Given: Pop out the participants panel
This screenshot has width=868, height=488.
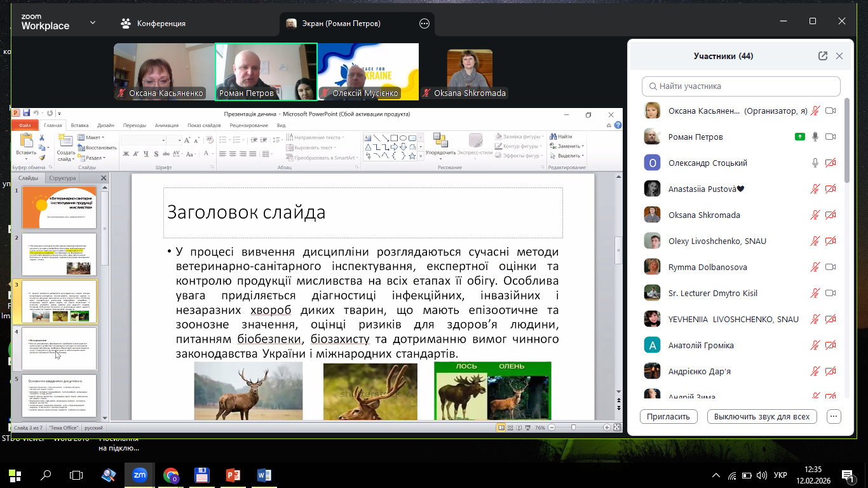Looking at the screenshot, I should click(823, 56).
